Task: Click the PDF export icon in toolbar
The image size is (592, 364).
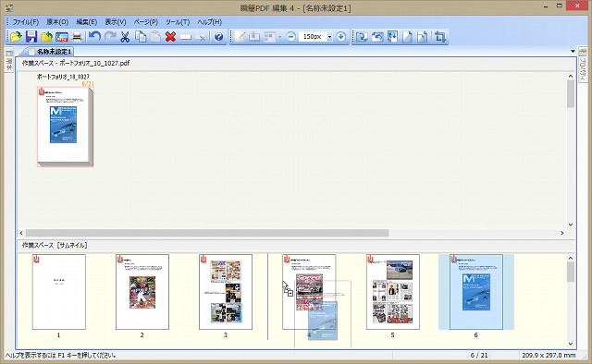Action: pyautogui.click(x=62, y=37)
